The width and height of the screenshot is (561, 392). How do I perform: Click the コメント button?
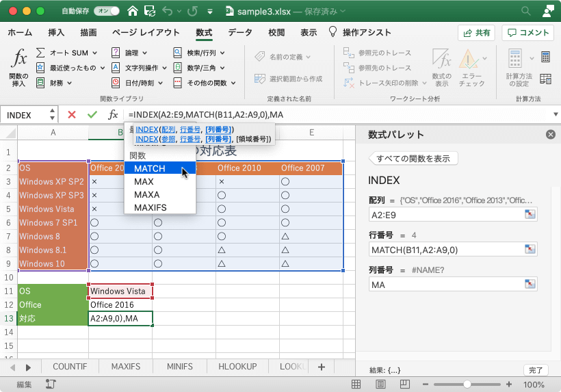[x=528, y=33]
